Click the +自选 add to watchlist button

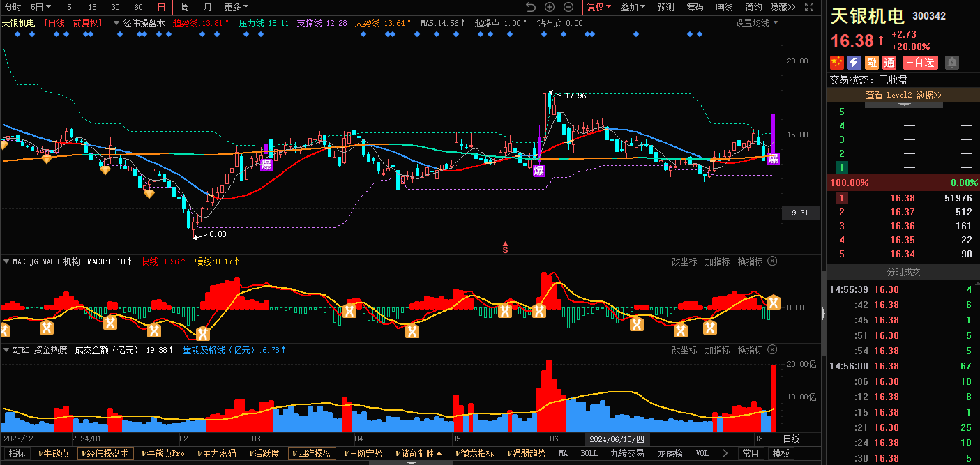point(921,63)
